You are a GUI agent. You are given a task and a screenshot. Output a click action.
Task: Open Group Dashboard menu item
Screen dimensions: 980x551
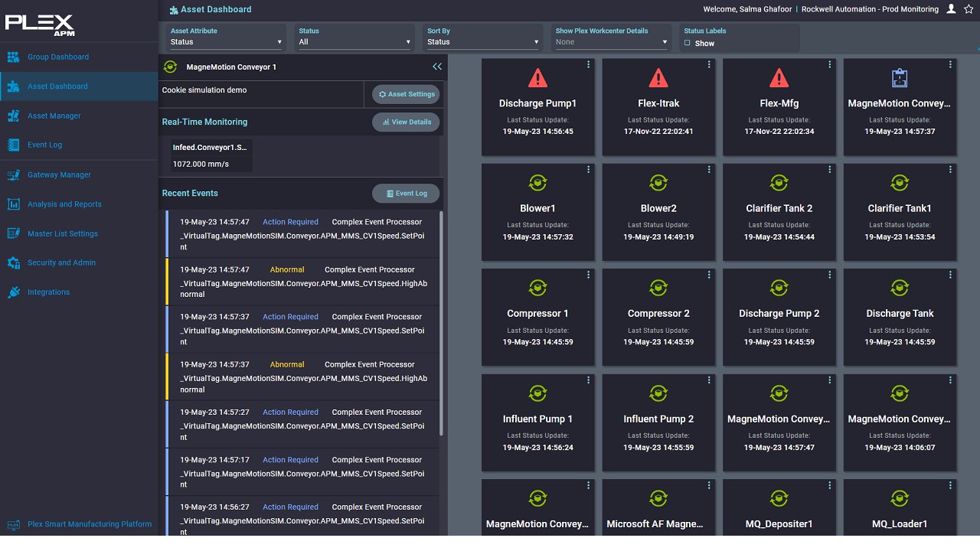[58, 57]
